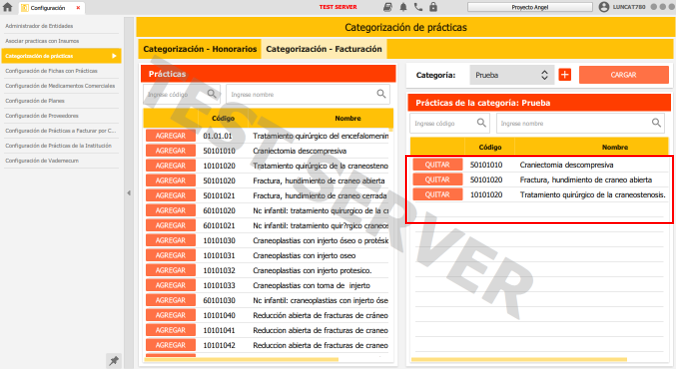Screen dimensions: 676x369
Task: Click AGREGAR for code 50101010
Action: 171,150
